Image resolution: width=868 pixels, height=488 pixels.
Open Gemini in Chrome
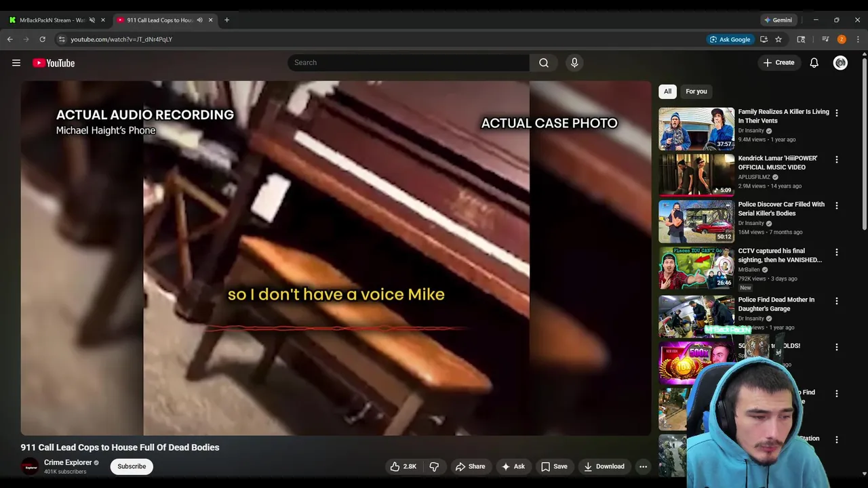pyautogui.click(x=777, y=20)
